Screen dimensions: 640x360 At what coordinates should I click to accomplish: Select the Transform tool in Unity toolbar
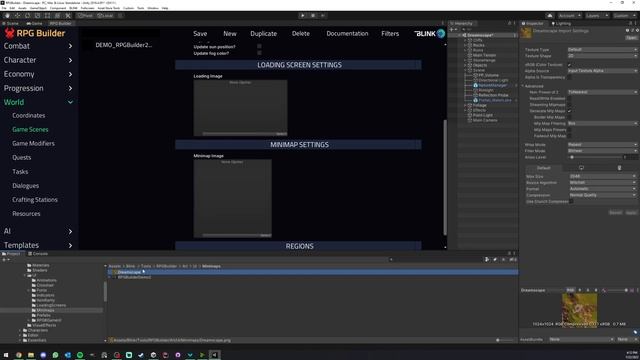[58, 16]
